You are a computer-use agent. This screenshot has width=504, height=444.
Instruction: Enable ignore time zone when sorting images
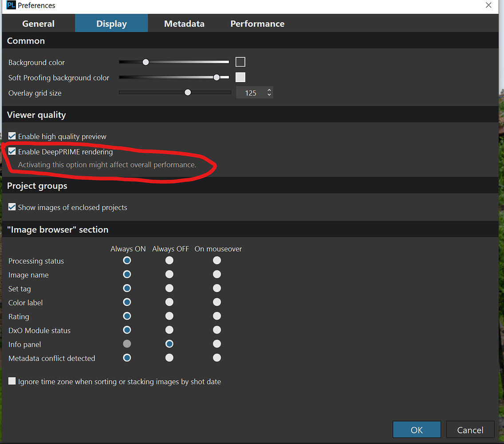12,381
